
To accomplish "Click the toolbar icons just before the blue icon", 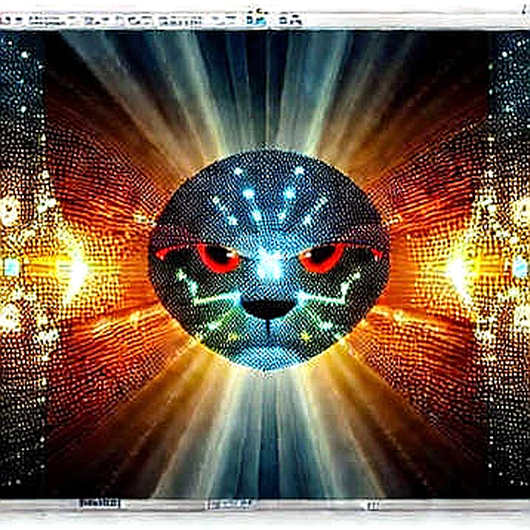I will tap(227, 21).
